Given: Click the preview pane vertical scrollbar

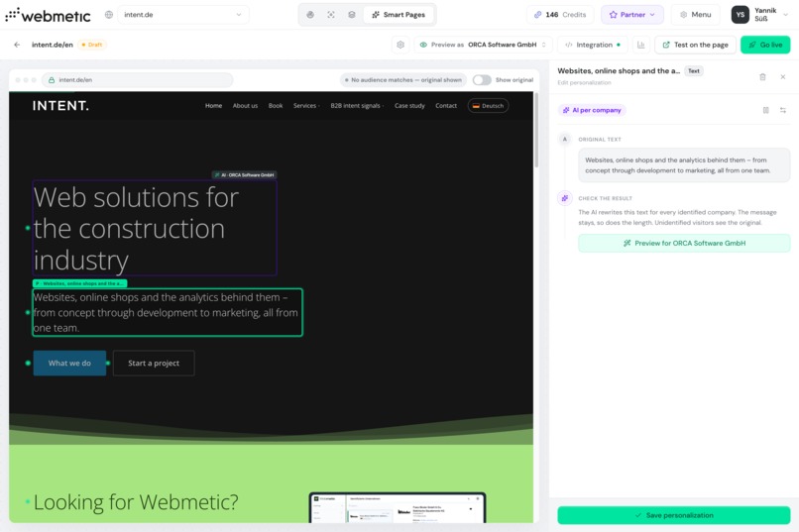Looking at the screenshot, I should (x=536, y=131).
